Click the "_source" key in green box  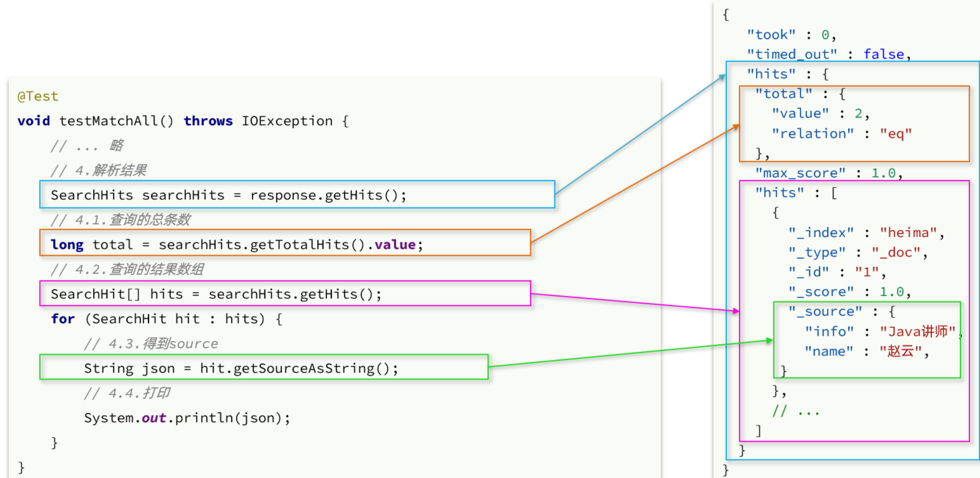tap(825, 312)
